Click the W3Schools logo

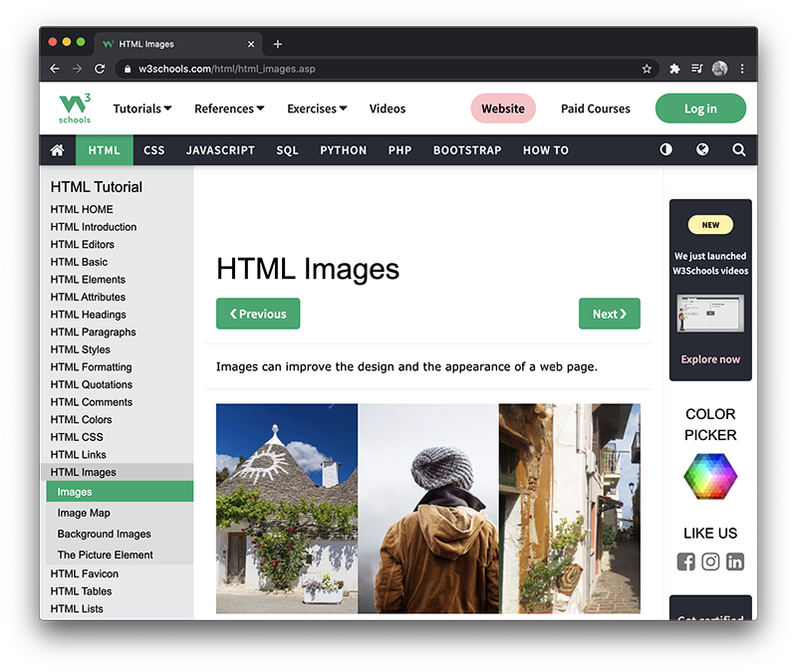coord(74,108)
